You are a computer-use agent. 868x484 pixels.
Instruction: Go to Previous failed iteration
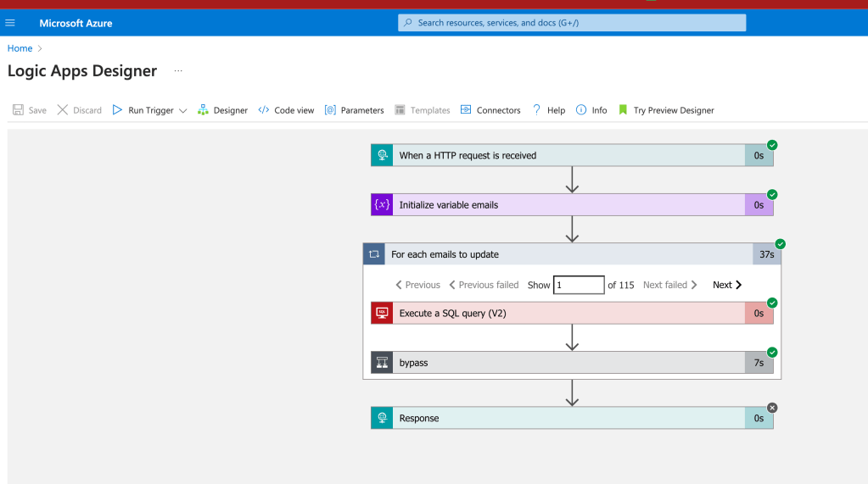coord(484,285)
